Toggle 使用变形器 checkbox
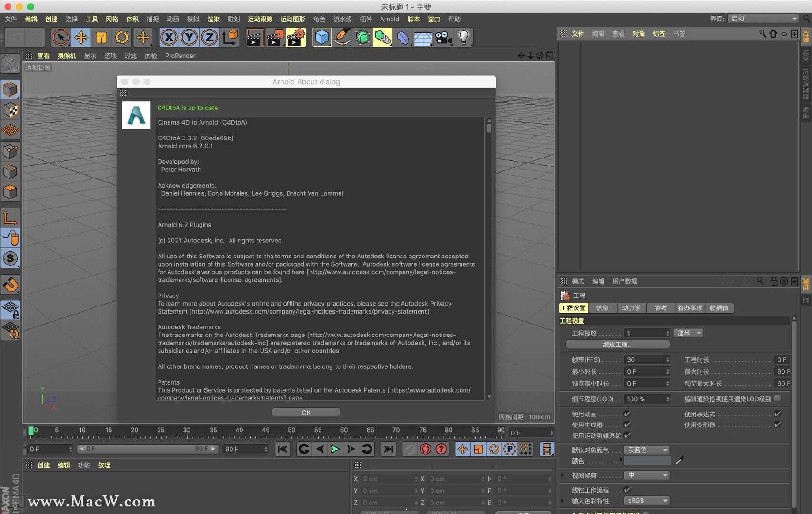The width and height of the screenshot is (812, 514). pos(777,424)
